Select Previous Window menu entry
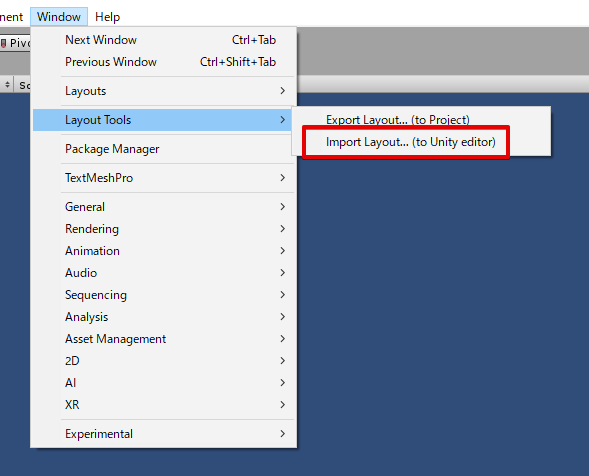The height and width of the screenshot is (476, 589). (x=163, y=62)
